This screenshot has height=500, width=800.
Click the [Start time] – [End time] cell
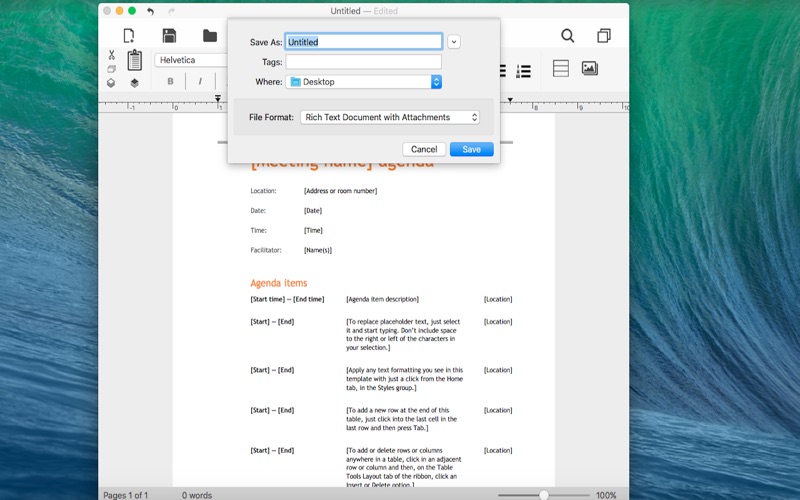287,299
